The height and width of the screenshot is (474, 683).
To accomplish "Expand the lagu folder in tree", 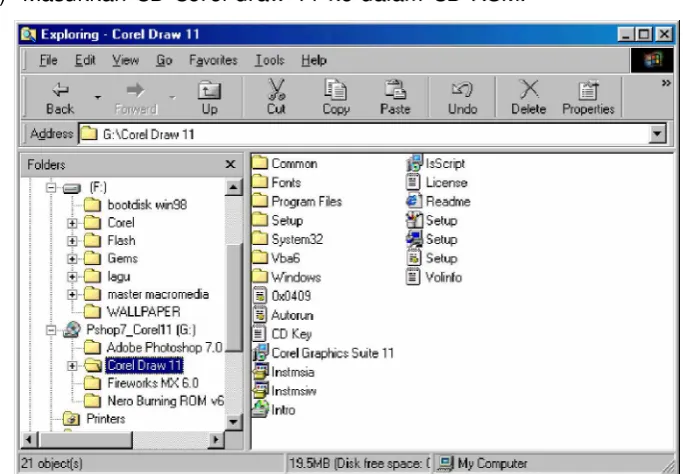I will (72, 277).
